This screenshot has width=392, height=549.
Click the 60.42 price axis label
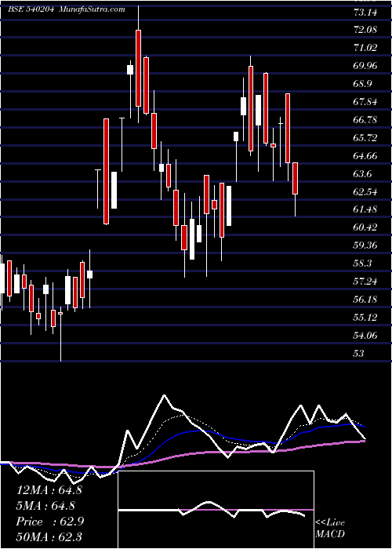click(x=366, y=227)
